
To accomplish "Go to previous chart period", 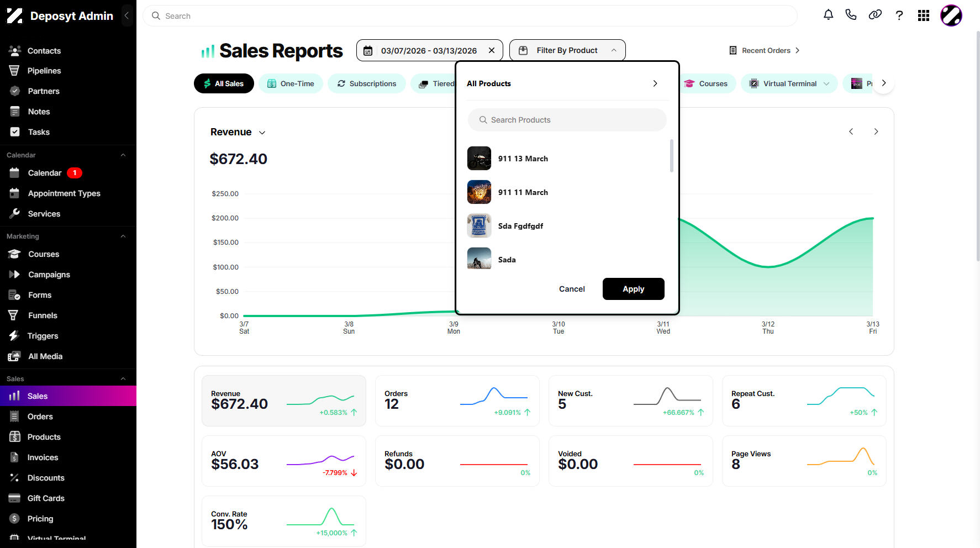I will coord(851,131).
